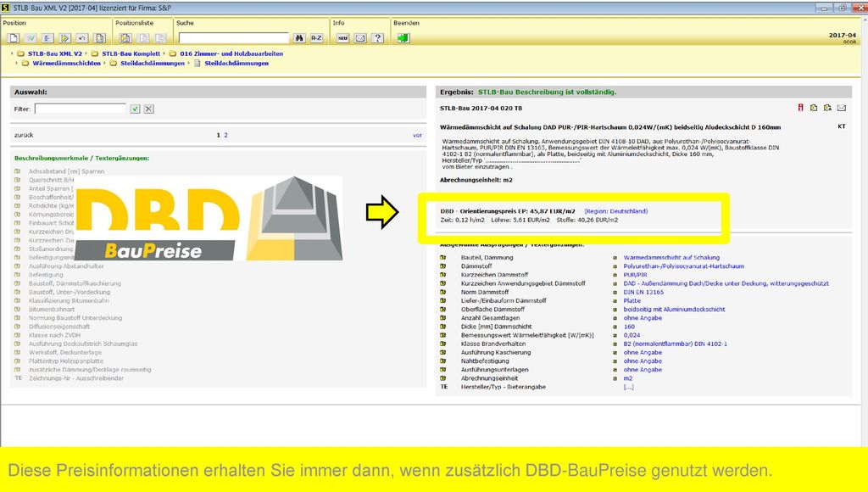Select Baustoff, Unter-/Vordeckung entry
The width and height of the screenshot is (868, 492).
pos(70,292)
